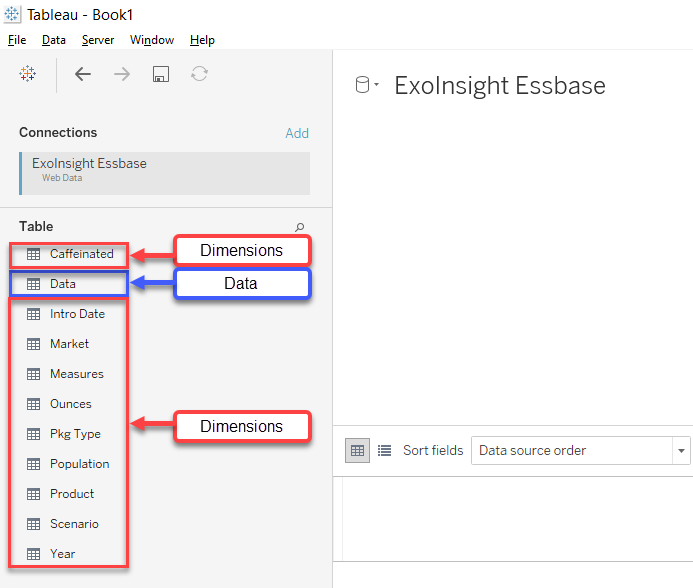This screenshot has width=693, height=588.
Task: Click the Measures table icon
Action: (33, 374)
